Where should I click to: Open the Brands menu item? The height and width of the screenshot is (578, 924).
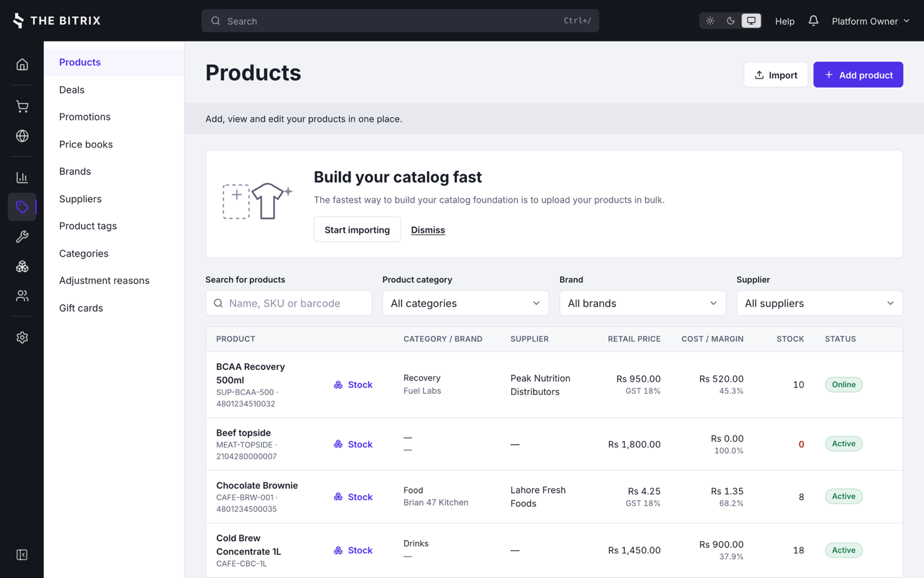click(x=114, y=172)
